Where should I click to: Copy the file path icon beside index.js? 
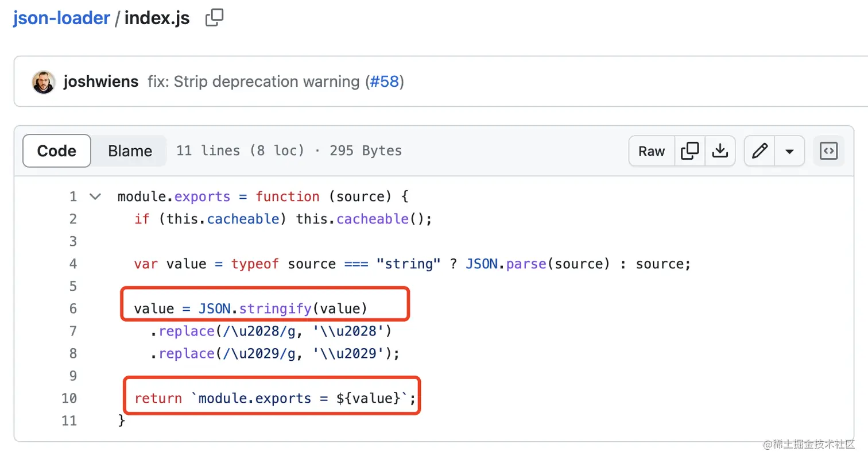pyautogui.click(x=214, y=18)
